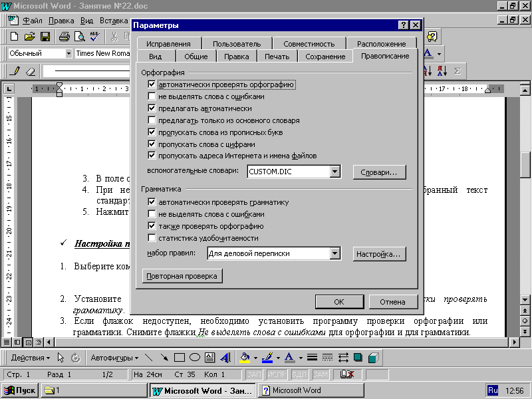Open the Правка menu in menu bar
Viewport: 532px width, 399px height.
[61, 21]
